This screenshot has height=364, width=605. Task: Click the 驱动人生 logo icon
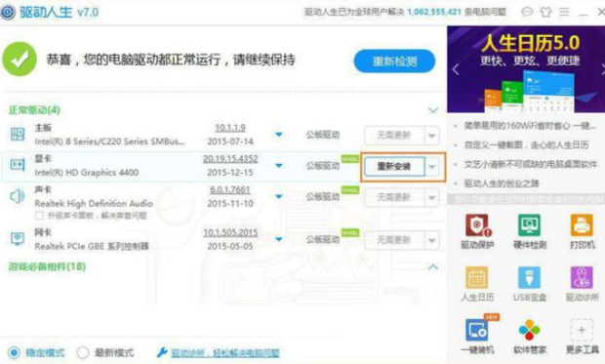coord(8,12)
